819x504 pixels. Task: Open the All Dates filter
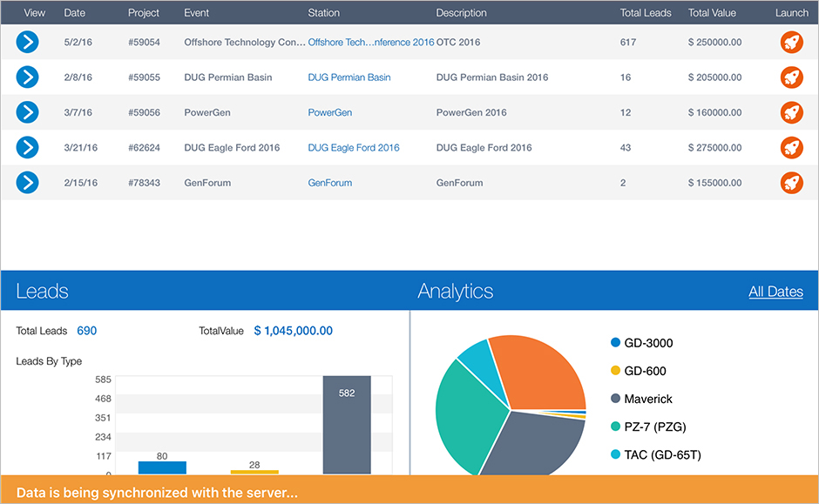point(775,292)
